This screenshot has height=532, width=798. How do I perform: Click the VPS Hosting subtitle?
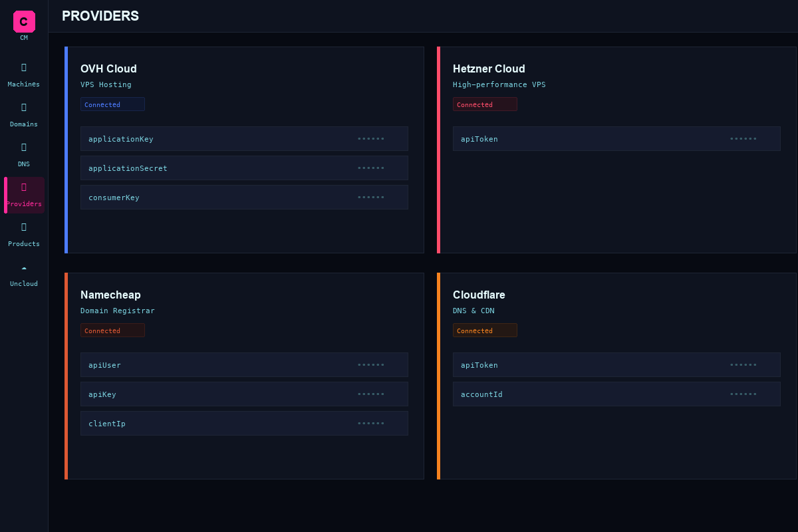[106, 84]
